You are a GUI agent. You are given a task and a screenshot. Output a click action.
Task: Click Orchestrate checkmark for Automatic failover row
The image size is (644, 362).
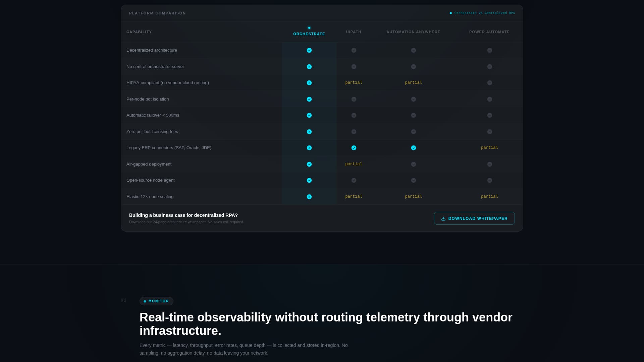point(309,115)
